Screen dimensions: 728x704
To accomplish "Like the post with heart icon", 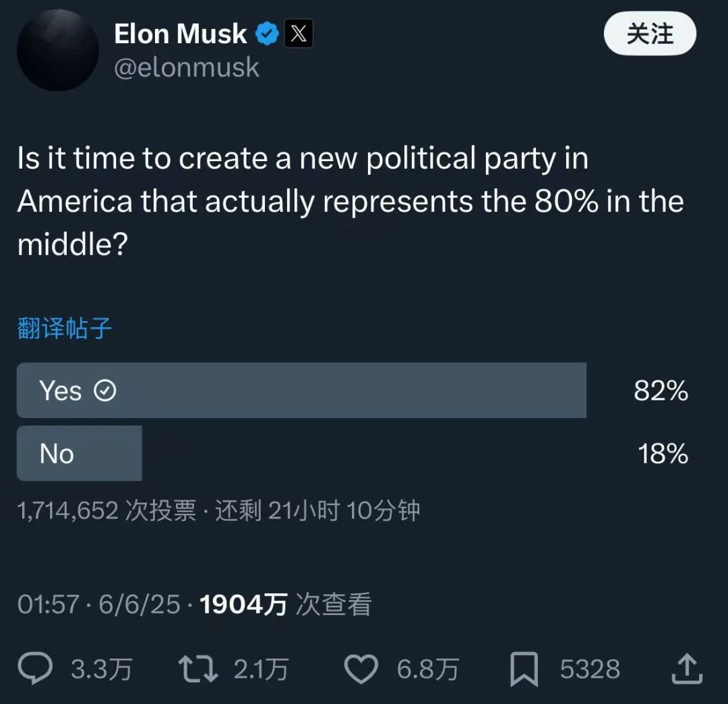I will [361, 669].
